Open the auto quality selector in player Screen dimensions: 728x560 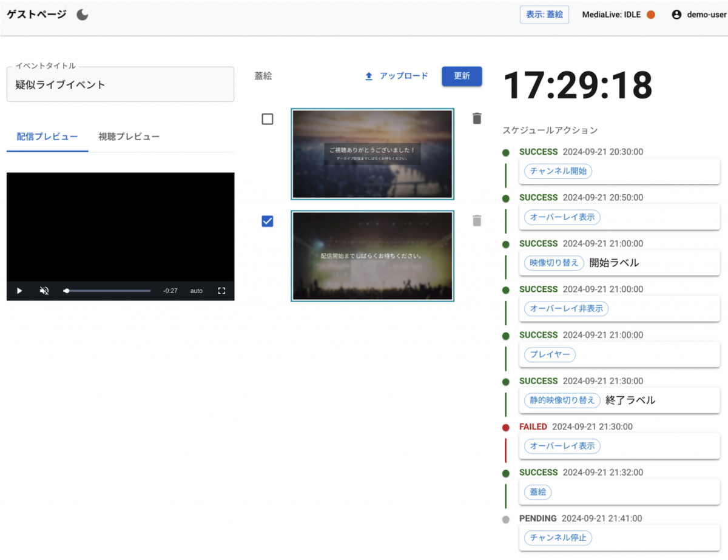pos(197,291)
